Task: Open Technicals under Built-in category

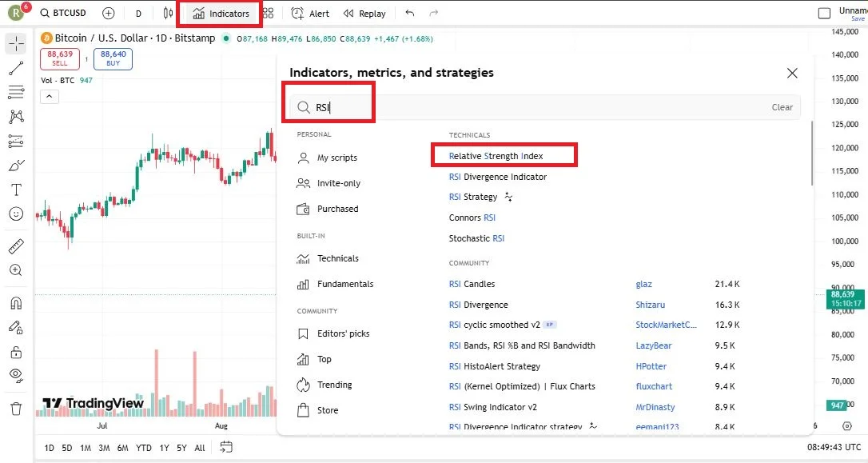Action: click(x=337, y=258)
